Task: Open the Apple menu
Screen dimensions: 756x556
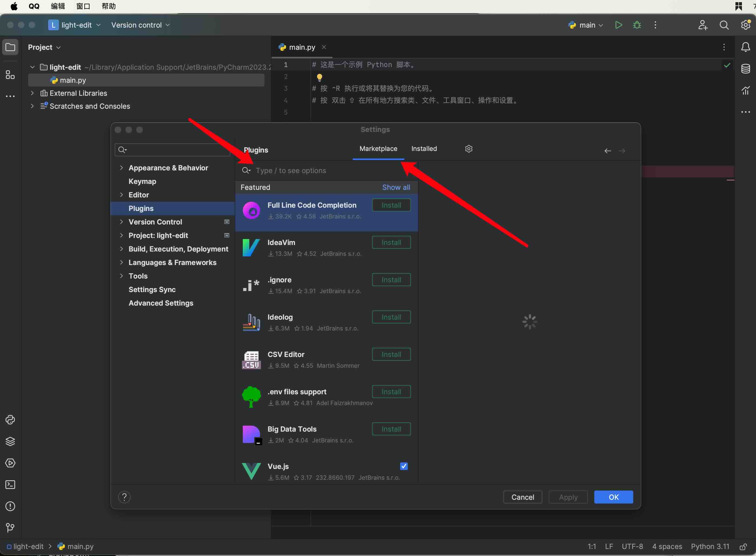Action: 14,6
